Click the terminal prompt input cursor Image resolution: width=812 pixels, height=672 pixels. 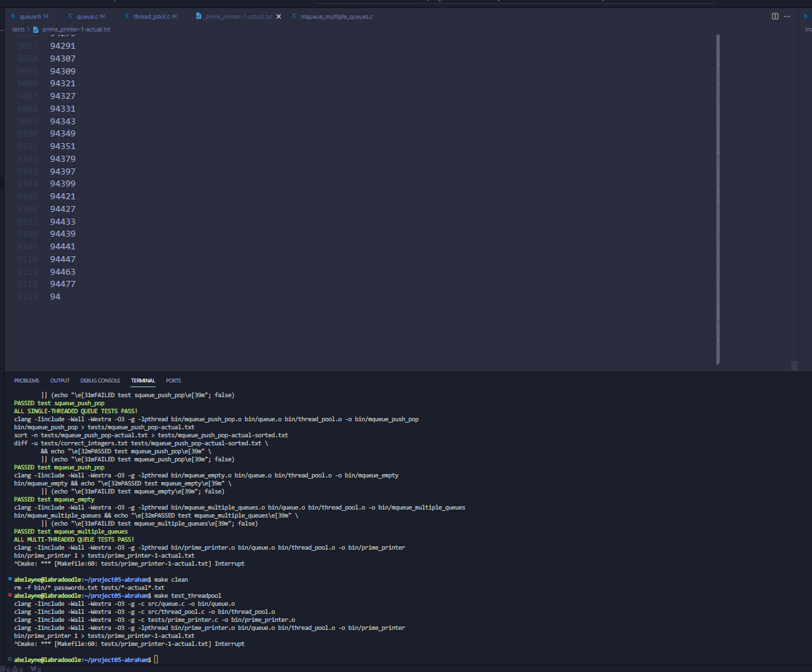[156, 660]
